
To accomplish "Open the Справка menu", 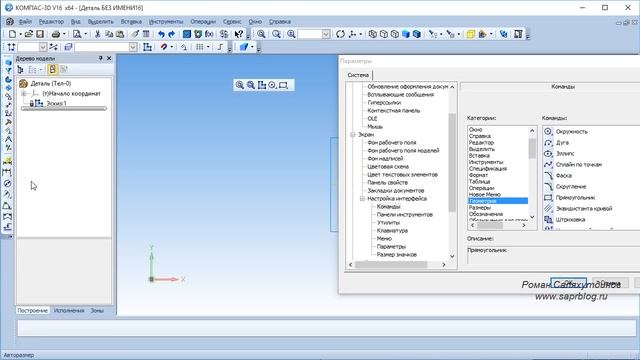I will click(x=280, y=22).
